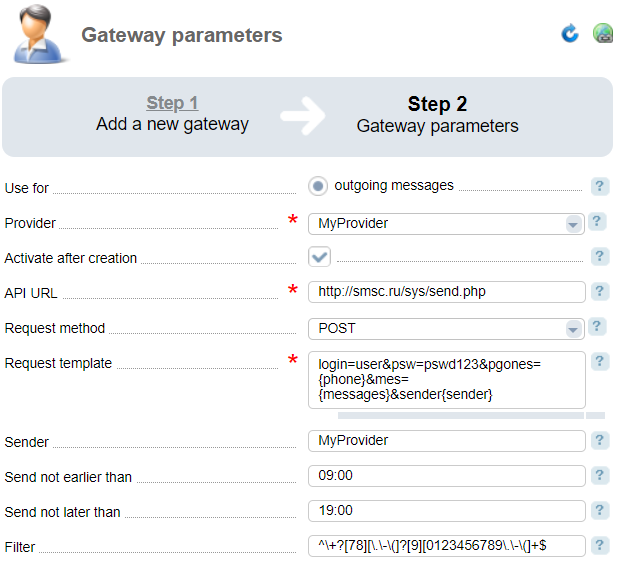Open help for Request method
Image resolution: width=619 pixels, height=566 pixels.
coord(597,327)
